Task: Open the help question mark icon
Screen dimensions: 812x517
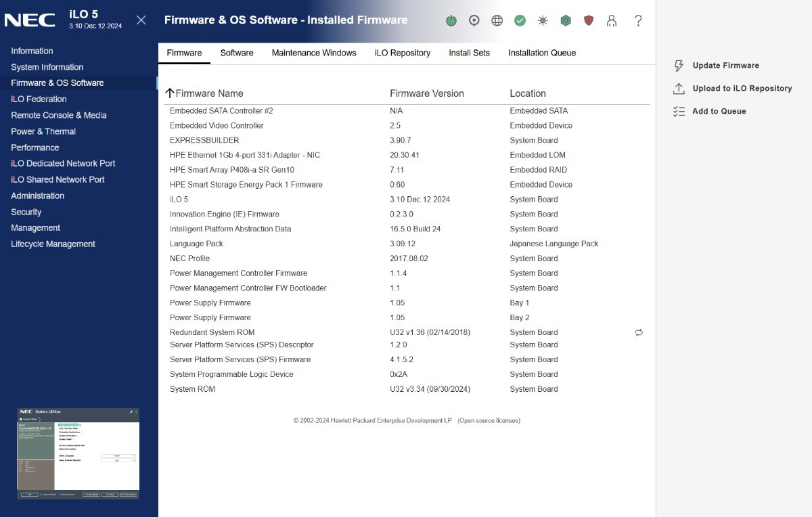Action: pos(638,20)
